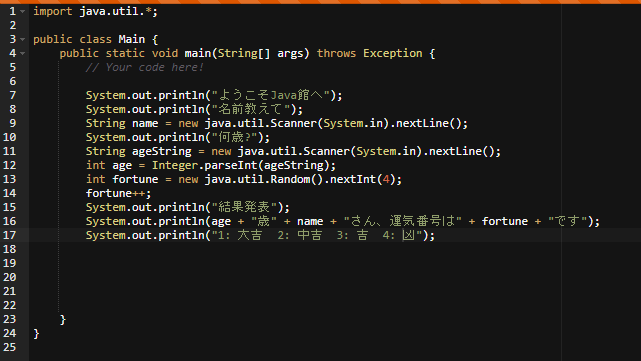Click 'throws' keyword in method signature

[336, 53]
